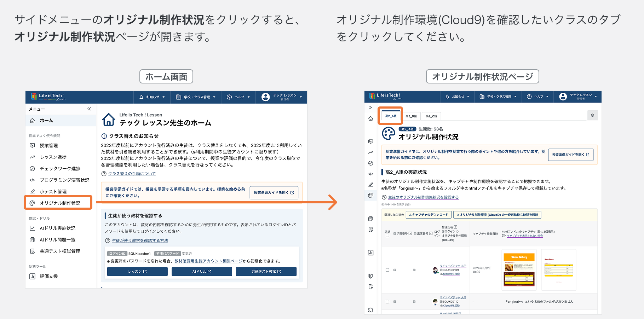Screen dimensions: 644x319
Task: Click 授業準備ガイドを開く on オリジナル制作状況 page
Action: click(571, 155)
